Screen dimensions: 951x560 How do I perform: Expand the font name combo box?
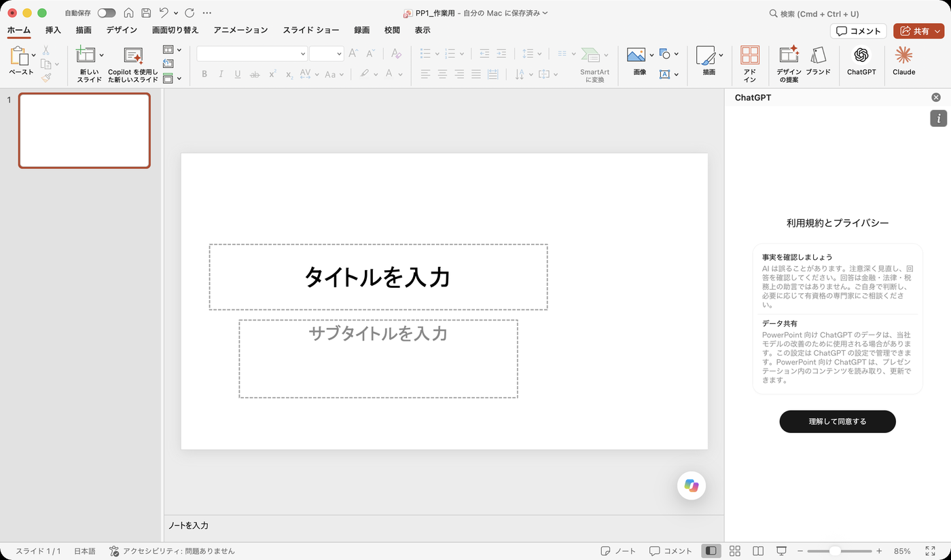[303, 54]
